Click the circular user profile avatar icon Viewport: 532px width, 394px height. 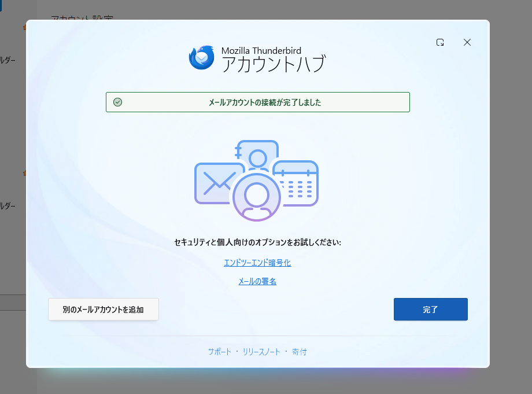click(256, 197)
